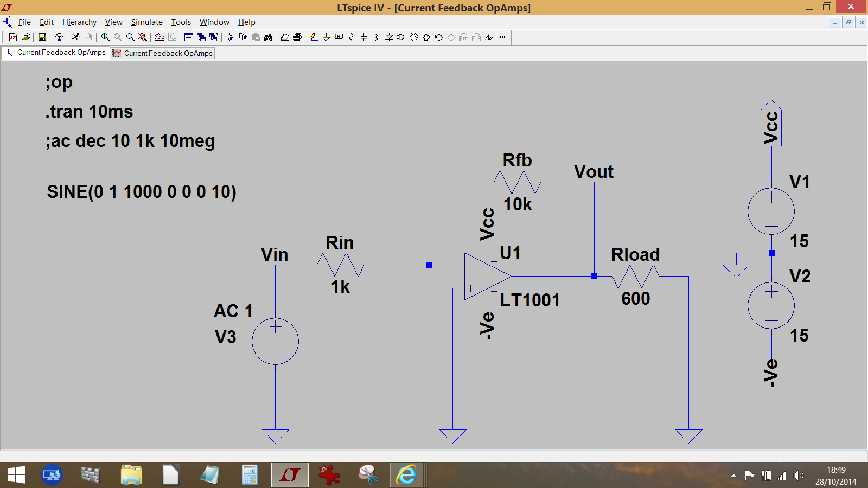Screen dimensions: 868x488
Task: Select the Place Component gate icon
Action: click(401, 37)
